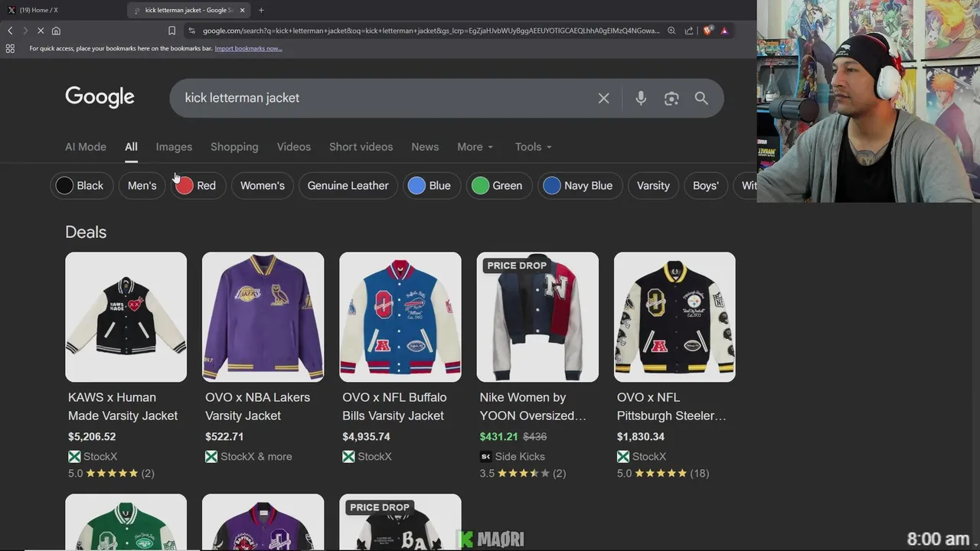The width and height of the screenshot is (980, 551).
Task: Open OVO x NBA Lakers Varsity Jacket title
Action: 257,406
